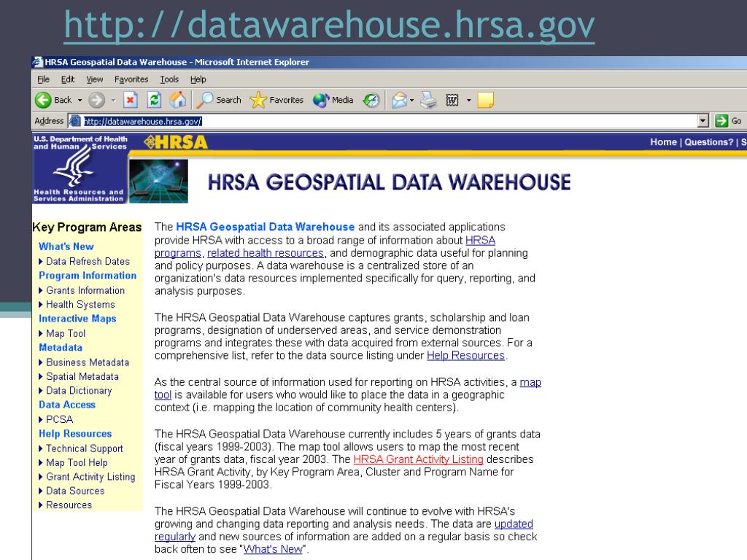Open Help Resources sidebar heading
This screenshot has height=560, width=747.
[75, 435]
